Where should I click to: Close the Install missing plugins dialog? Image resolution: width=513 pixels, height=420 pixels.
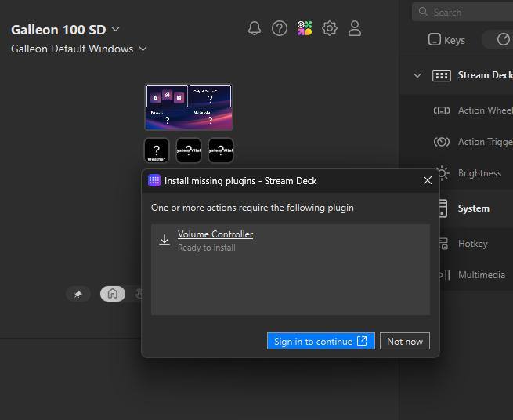click(x=427, y=180)
